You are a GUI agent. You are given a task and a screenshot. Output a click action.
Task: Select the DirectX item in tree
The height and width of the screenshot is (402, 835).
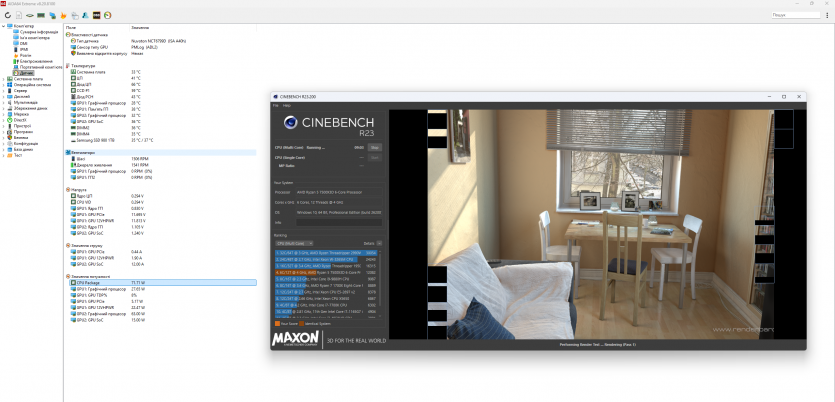click(x=20, y=120)
